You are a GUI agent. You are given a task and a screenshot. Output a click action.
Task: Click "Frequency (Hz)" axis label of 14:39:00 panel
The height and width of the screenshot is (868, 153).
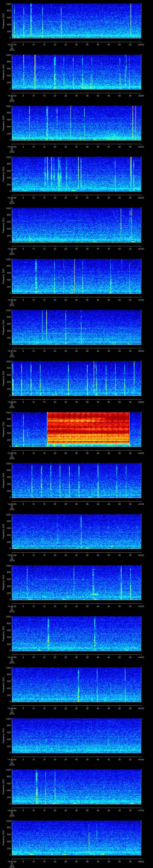(3, 429)
